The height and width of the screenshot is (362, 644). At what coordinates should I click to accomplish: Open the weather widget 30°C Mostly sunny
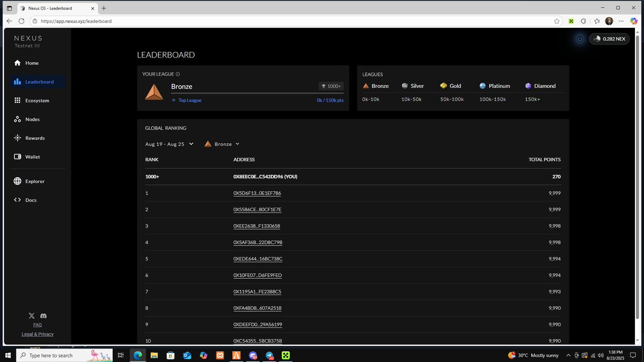[533, 355]
